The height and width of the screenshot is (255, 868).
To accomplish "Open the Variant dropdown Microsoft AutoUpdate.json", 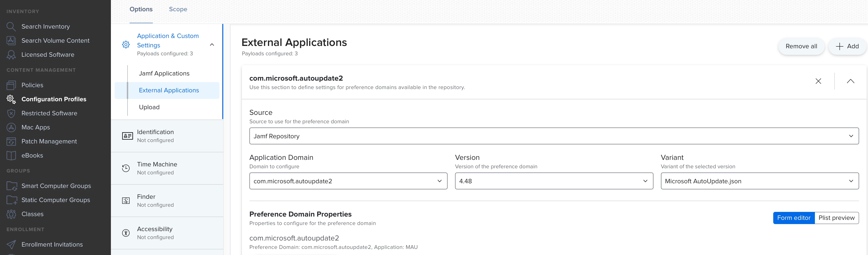I will [x=759, y=181].
